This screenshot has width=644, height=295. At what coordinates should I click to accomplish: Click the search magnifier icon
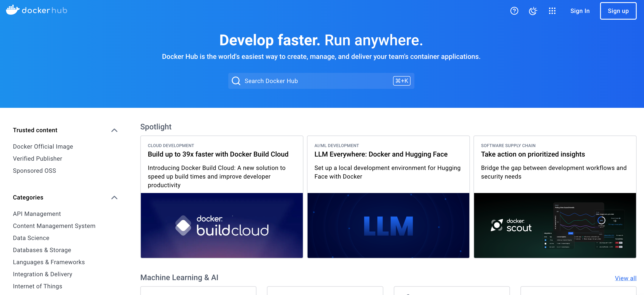(236, 81)
